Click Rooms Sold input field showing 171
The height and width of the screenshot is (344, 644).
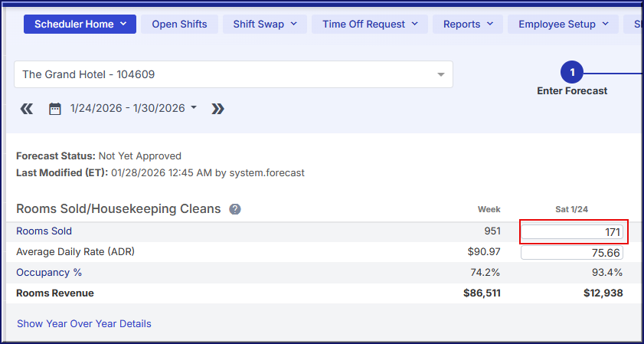click(572, 231)
